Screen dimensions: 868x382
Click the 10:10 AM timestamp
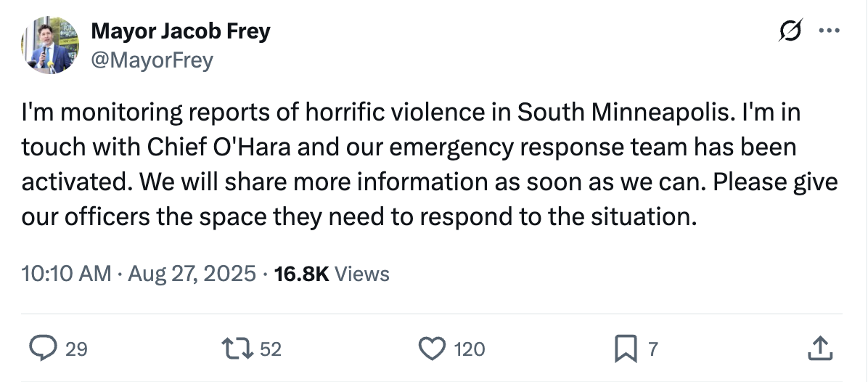pyautogui.click(x=66, y=274)
